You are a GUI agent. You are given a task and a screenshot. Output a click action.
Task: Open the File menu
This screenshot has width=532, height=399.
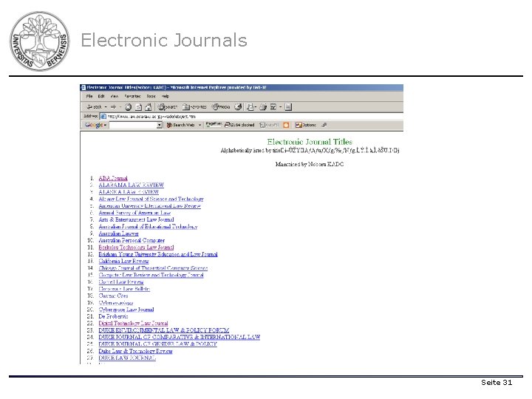[89, 96]
